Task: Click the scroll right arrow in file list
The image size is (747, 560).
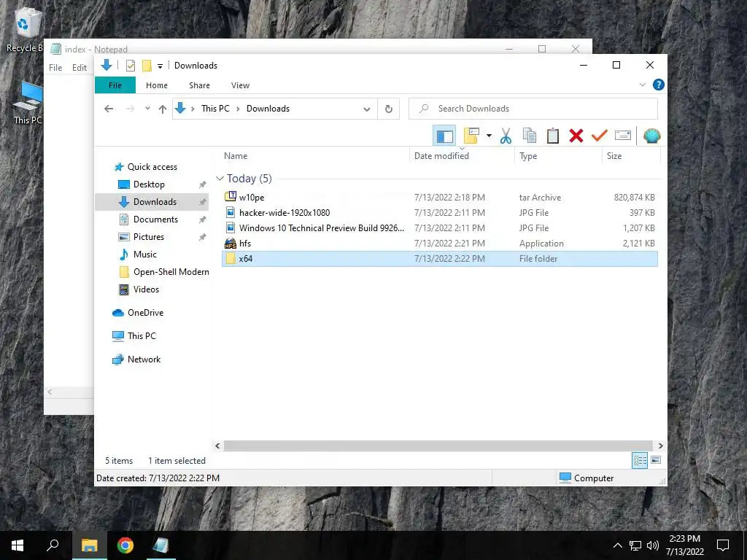Action: coord(660,446)
